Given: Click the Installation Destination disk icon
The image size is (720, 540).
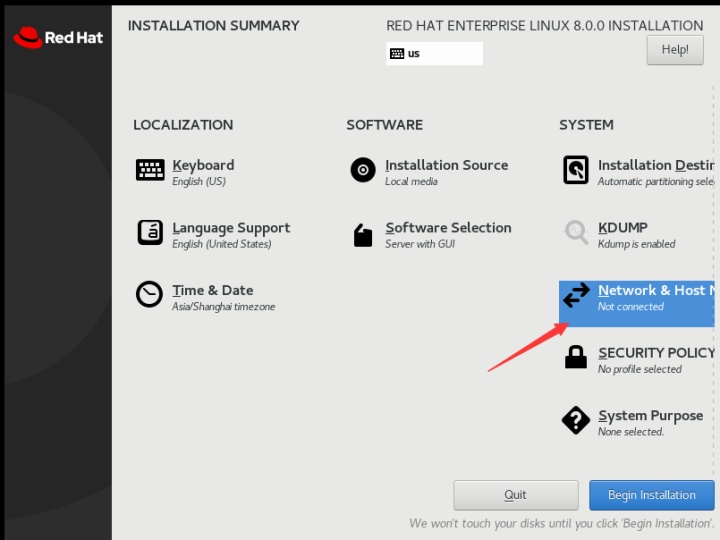Looking at the screenshot, I should click(576, 170).
